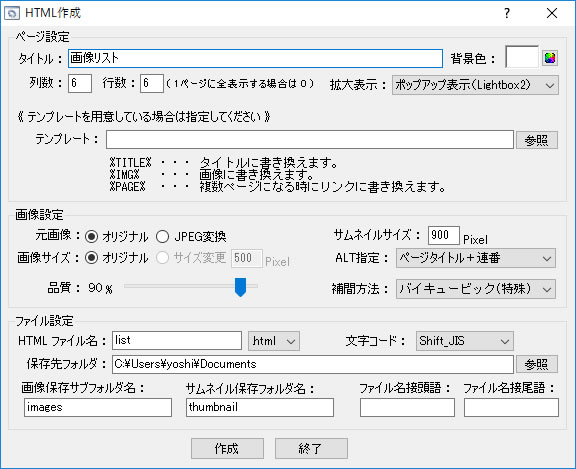Viewport: 576px width, 469px height.
Task: Expand the ALT指定 dropdown
Action: (476, 258)
